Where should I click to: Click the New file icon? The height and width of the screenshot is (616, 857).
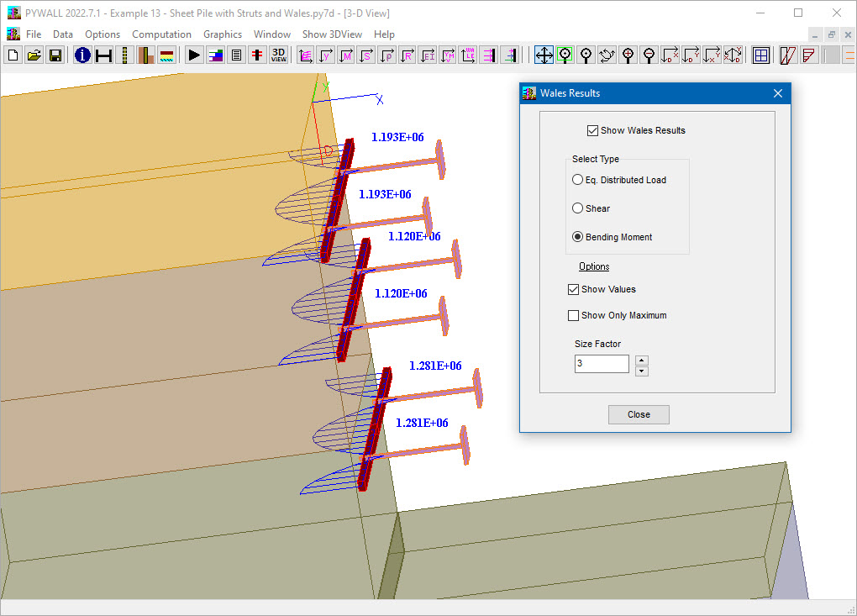(13, 55)
